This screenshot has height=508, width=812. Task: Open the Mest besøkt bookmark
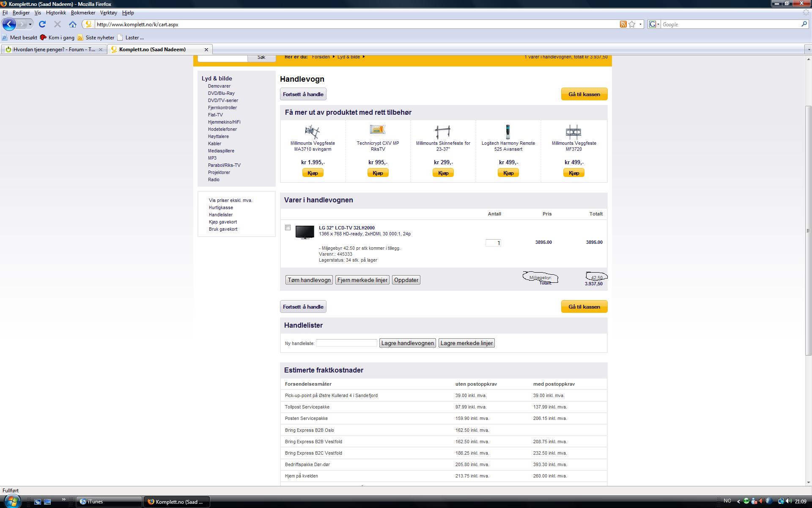click(19, 37)
